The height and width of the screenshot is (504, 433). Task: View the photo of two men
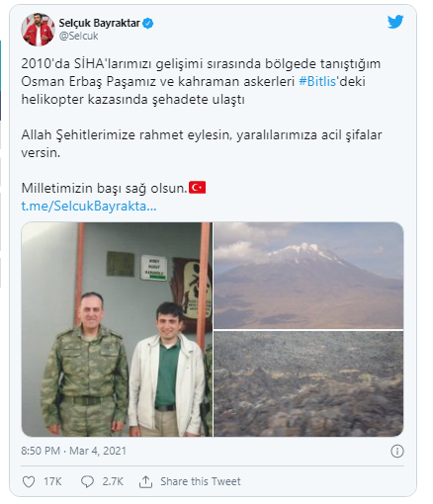pyautogui.click(x=117, y=329)
